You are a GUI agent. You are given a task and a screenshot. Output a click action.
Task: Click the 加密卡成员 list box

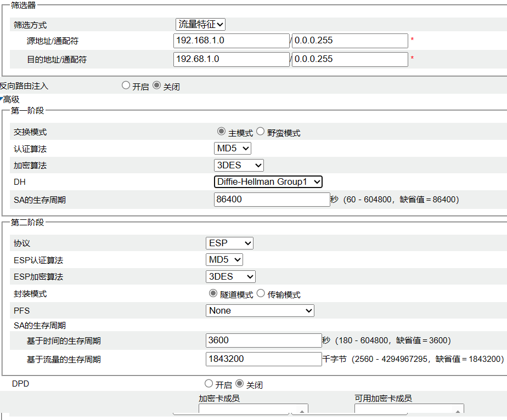[x=253, y=408]
